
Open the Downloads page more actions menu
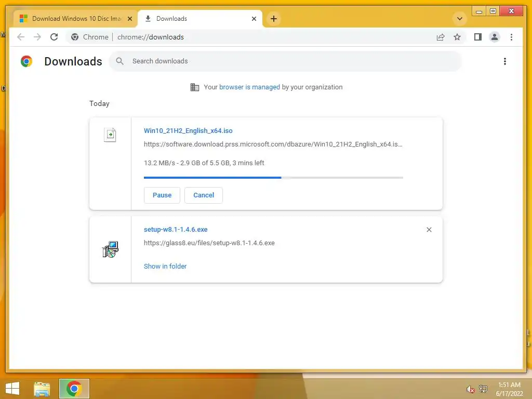pyautogui.click(x=505, y=61)
